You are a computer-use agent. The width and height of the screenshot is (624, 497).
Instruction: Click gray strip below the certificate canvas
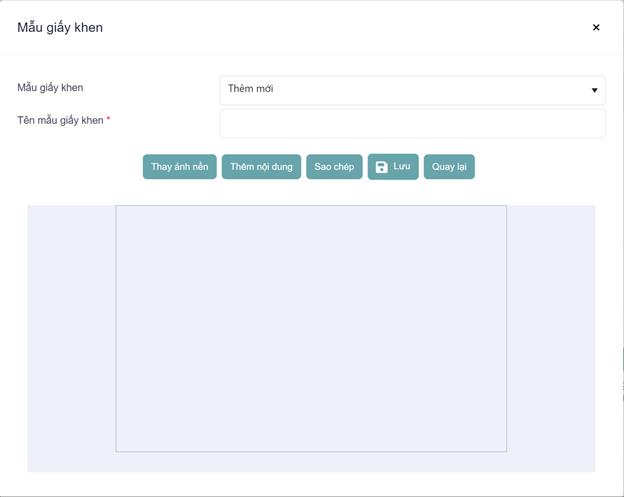(311, 462)
